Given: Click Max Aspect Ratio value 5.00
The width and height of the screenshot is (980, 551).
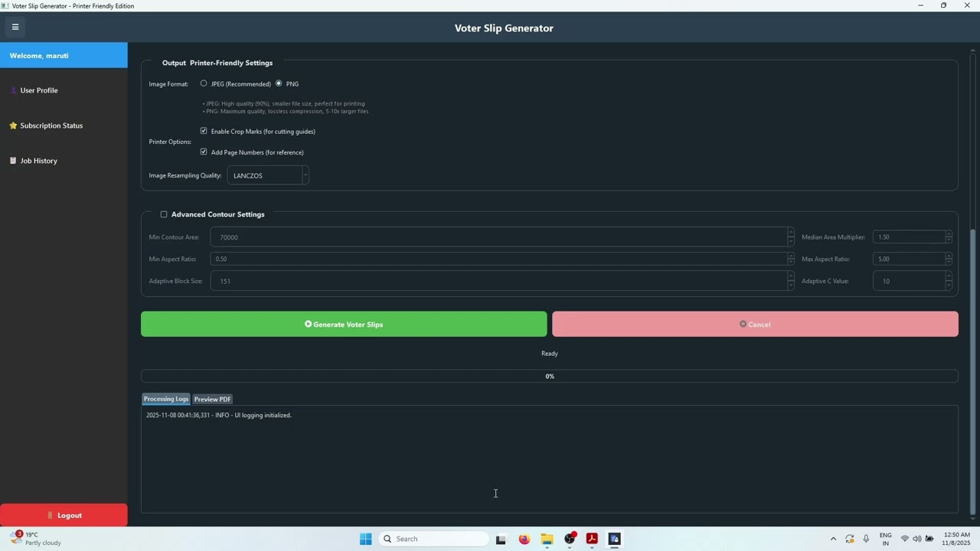Looking at the screenshot, I should (x=909, y=259).
